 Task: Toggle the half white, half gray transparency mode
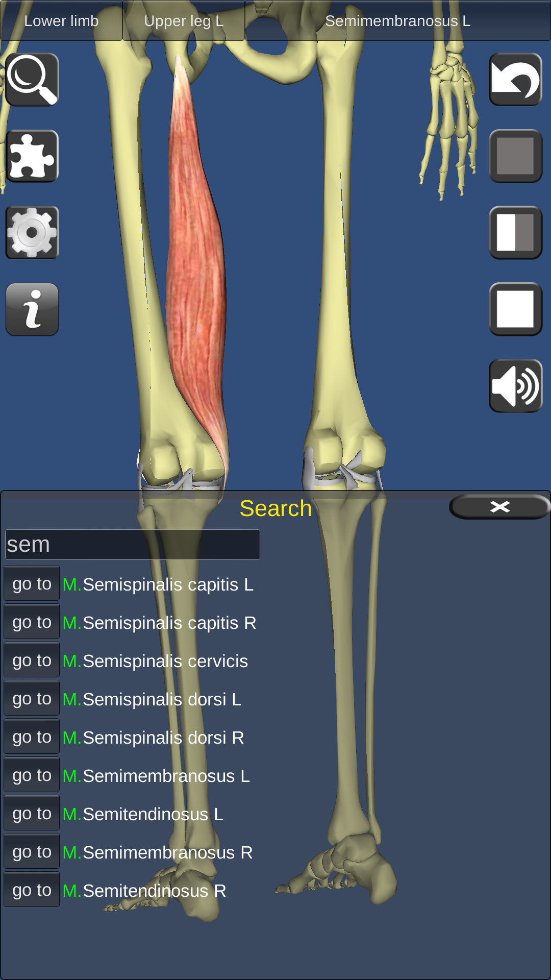coord(515,233)
